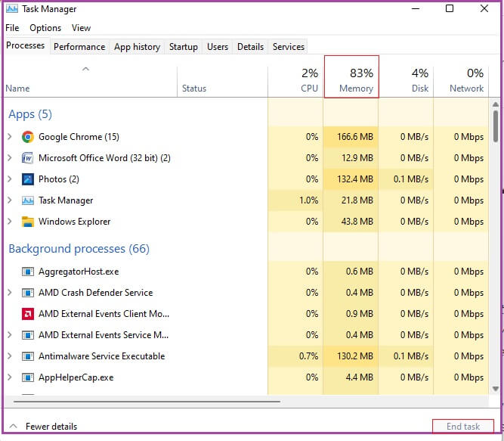Image resolution: width=504 pixels, height=441 pixels.
Task: Select the Apps (5) group heading
Action: coord(30,114)
